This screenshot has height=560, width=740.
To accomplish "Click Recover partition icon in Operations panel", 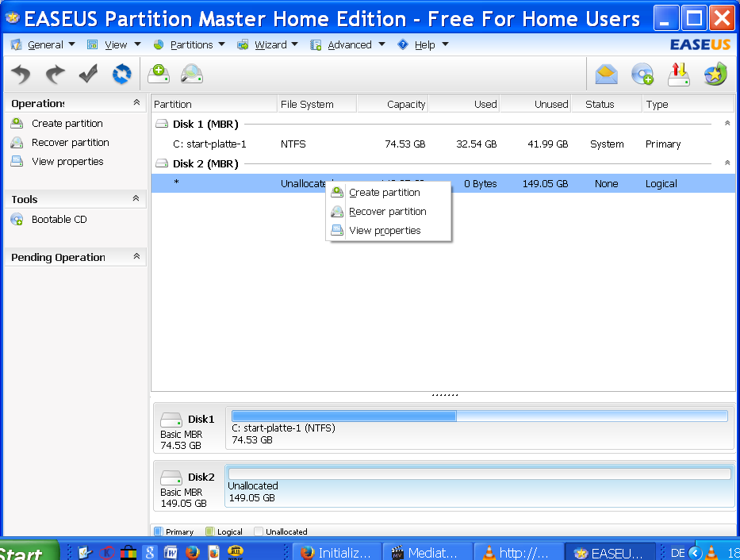I will [x=17, y=143].
